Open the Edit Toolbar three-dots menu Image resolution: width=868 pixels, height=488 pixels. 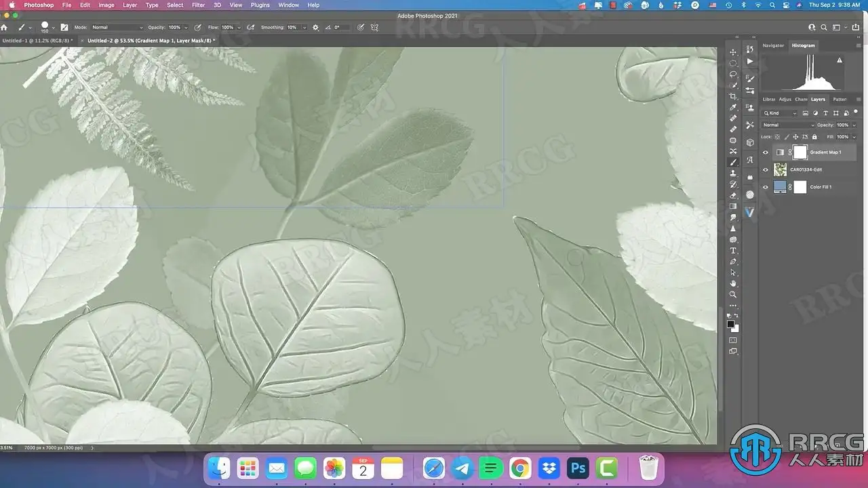[x=733, y=306]
